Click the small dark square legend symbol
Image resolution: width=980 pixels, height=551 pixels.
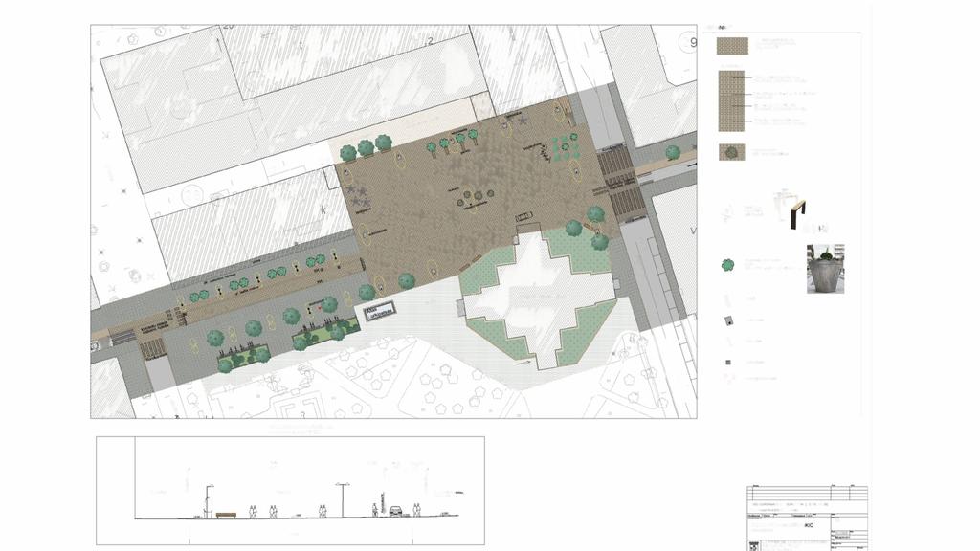pyautogui.click(x=727, y=363)
